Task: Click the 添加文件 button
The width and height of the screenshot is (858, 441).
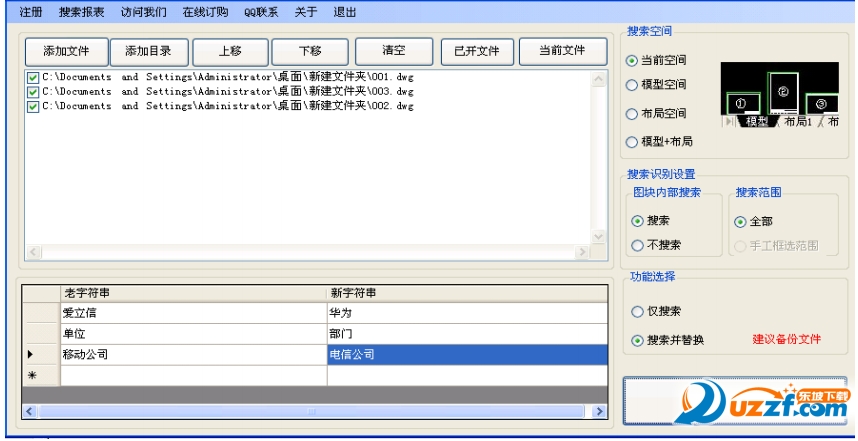Action: click(x=66, y=52)
